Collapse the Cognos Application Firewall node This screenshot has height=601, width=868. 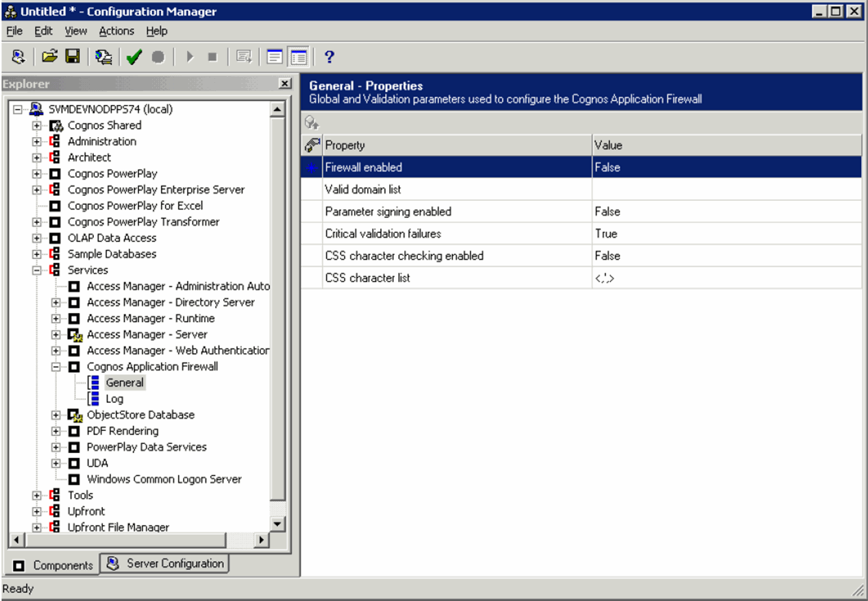click(x=56, y=367)
